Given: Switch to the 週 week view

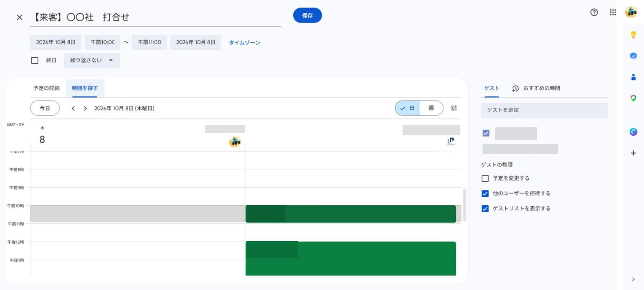Looking at the screenshot, I should point(431,108).
